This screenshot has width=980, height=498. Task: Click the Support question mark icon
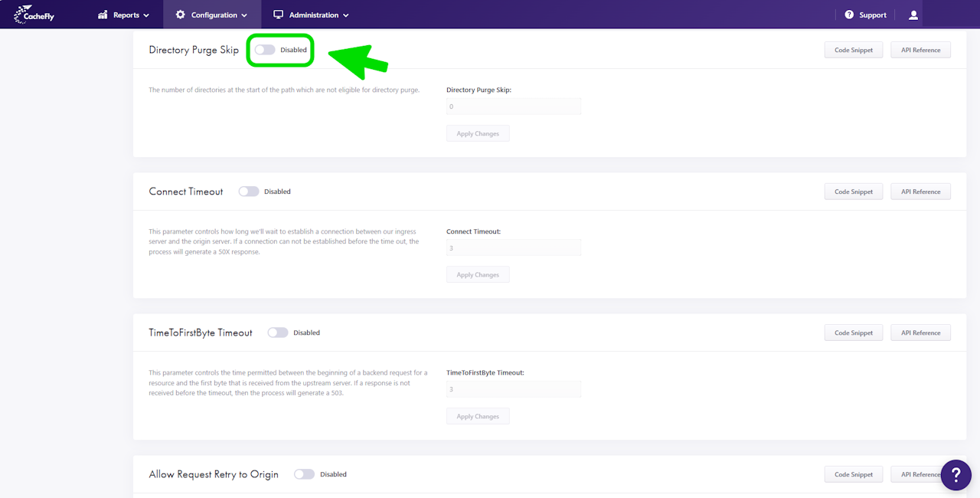click(849, 15)
